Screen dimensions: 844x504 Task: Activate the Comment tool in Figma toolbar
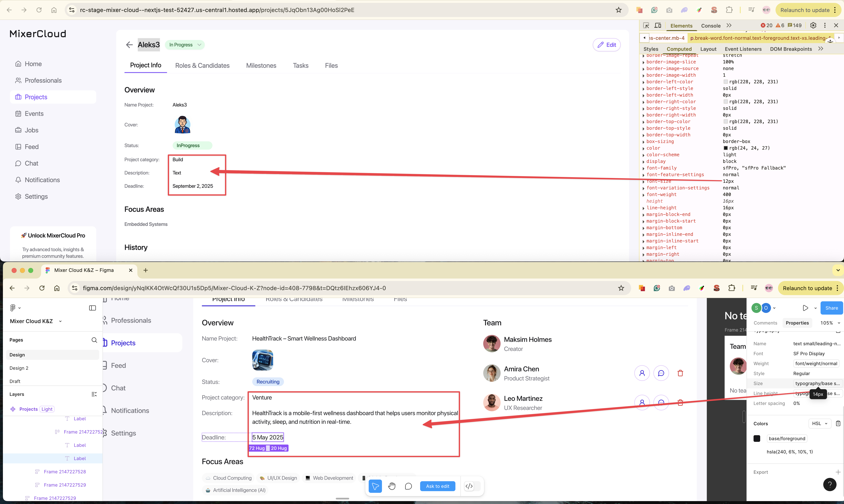(408, 486)
